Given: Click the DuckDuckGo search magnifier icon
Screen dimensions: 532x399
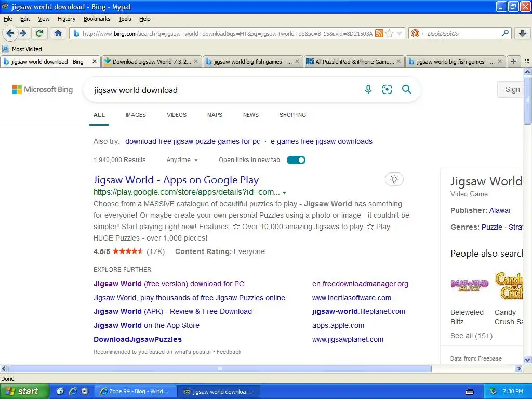Looking at the screenshot, I should click(505, 33).
